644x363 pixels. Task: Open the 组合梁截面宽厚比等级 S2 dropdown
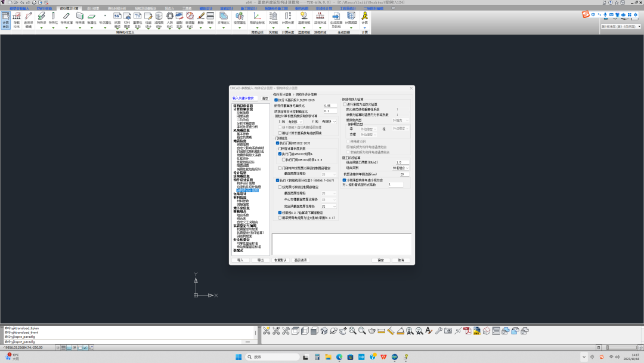pyautogui.click(x=329, y=207)
